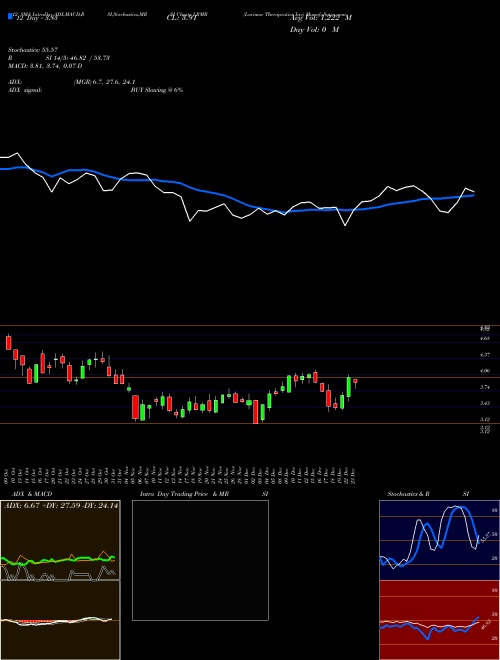Click the last red candlestick on the chart

pos(355,382)
